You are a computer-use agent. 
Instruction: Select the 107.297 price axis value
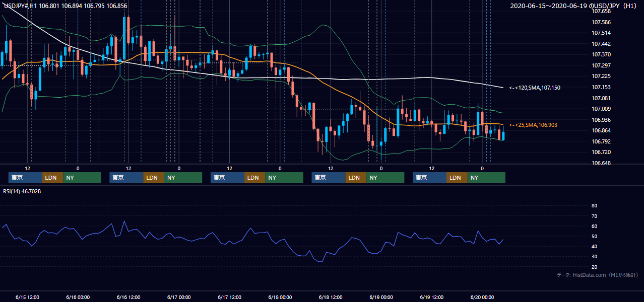click(x=601, y=65)
